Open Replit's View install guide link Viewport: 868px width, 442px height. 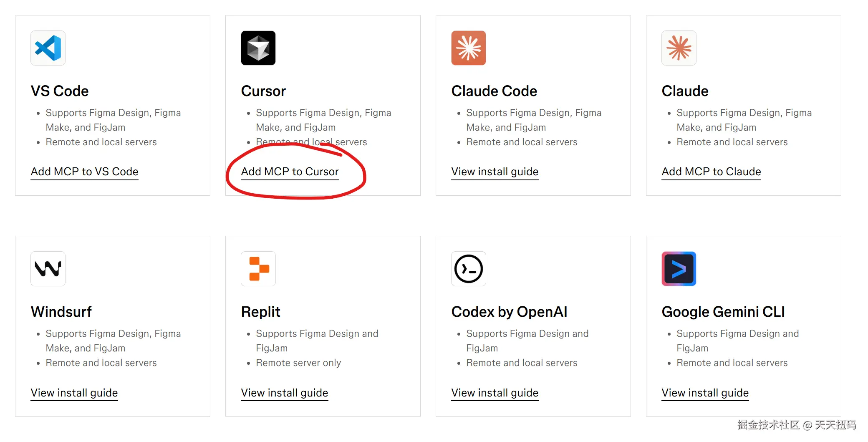click(x=285, y=393)
